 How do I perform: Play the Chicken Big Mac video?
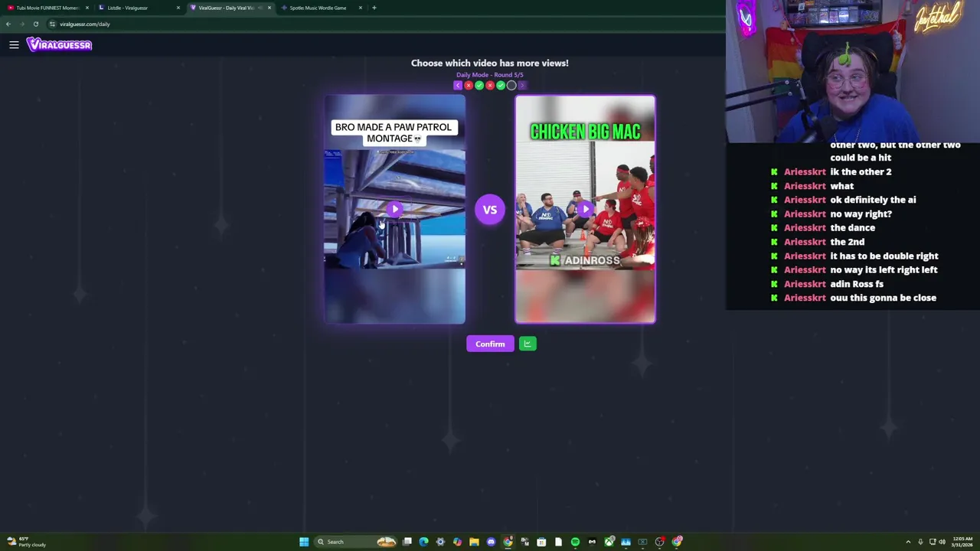(585, 209)
